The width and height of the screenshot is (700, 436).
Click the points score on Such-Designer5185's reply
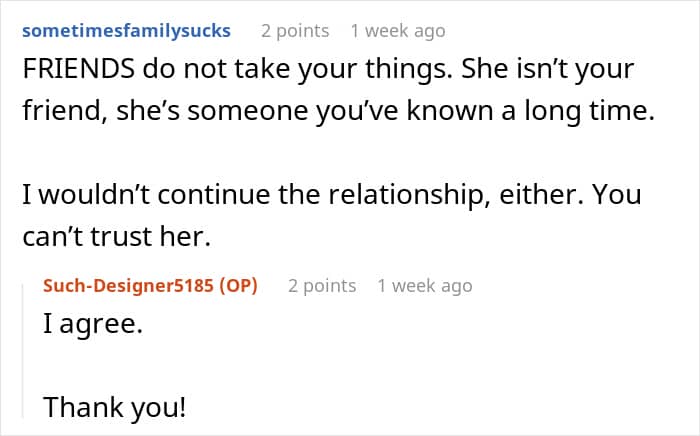(322, 285)
